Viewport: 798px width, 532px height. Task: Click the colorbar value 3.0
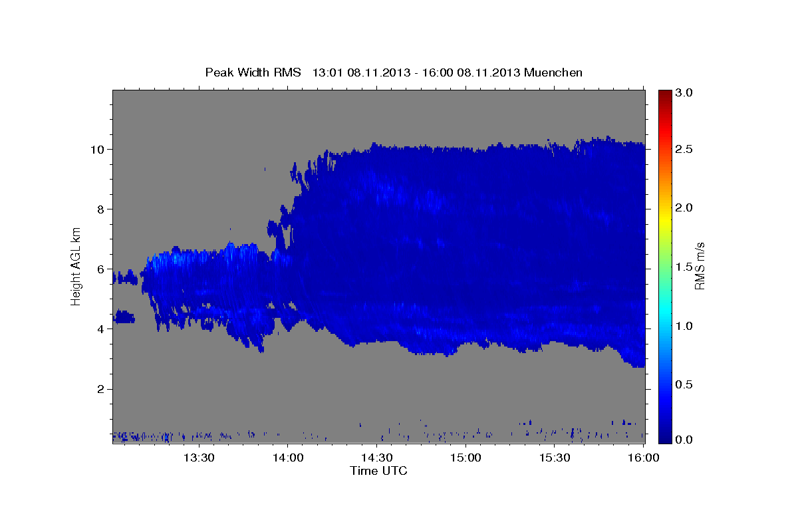(x=685, y=92)
